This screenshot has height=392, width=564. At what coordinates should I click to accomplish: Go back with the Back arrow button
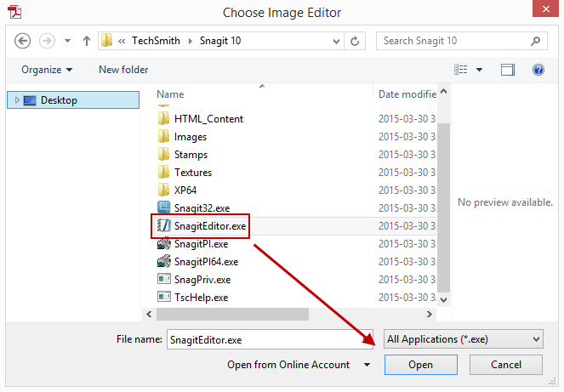[22, 41]
